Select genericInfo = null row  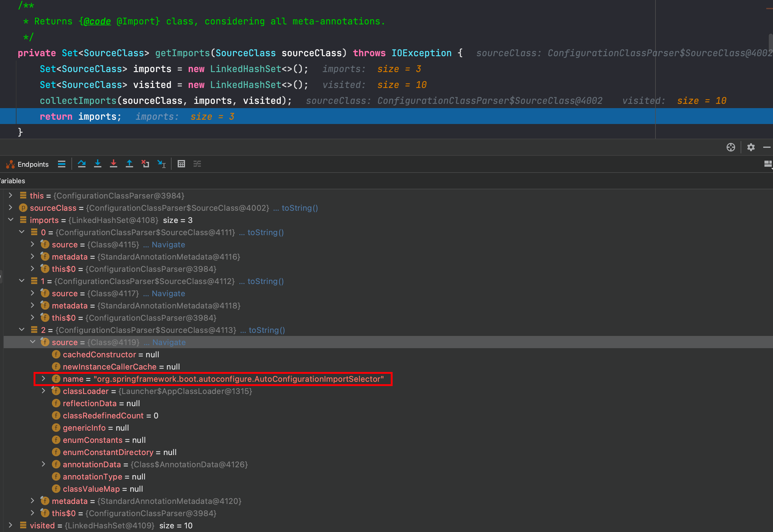(x=388, y=428)
